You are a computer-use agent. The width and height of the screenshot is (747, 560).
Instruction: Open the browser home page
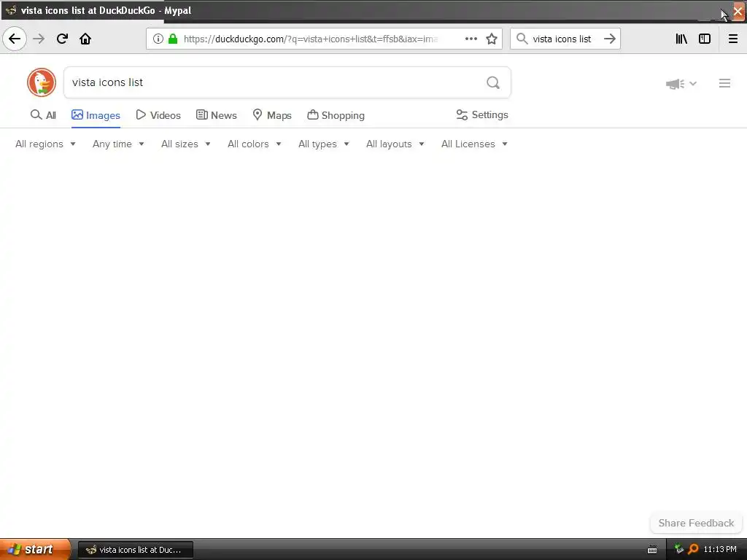pyautogui.click(x=85, y=39)
